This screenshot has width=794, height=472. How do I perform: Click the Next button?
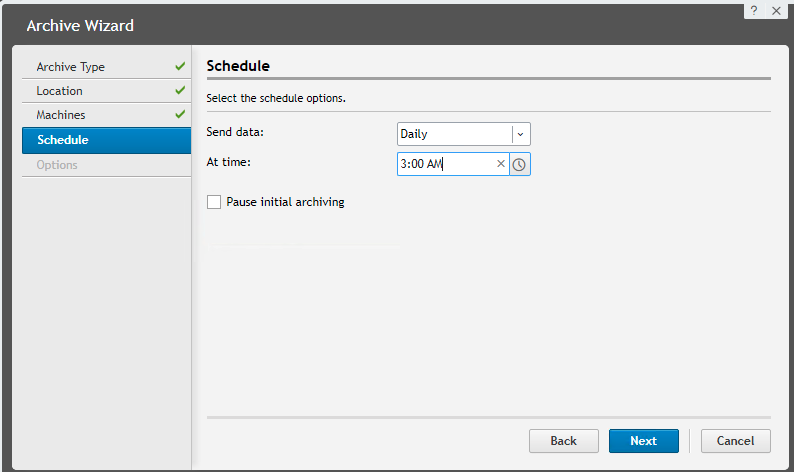click(644, 441)
